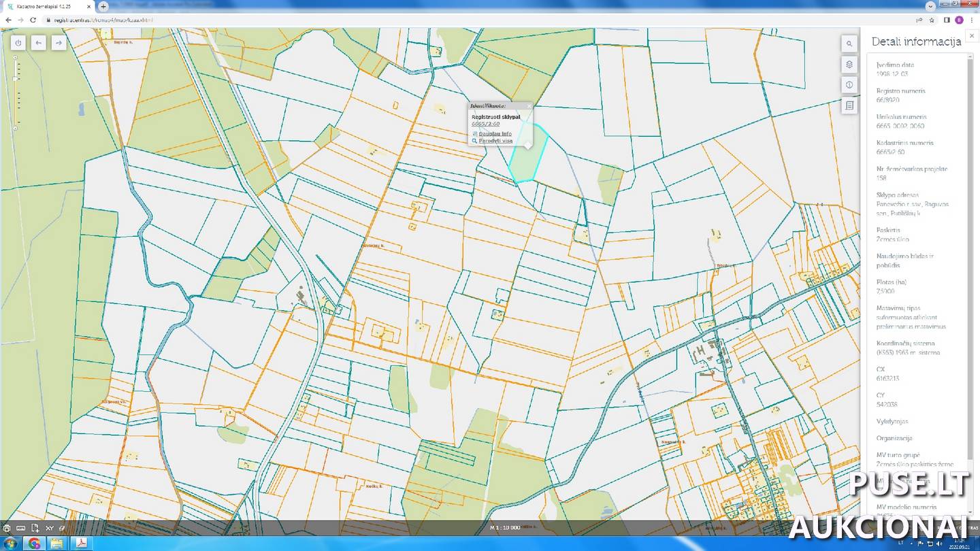
Task: Activate the identify info tool
Action: coord(849,85)
